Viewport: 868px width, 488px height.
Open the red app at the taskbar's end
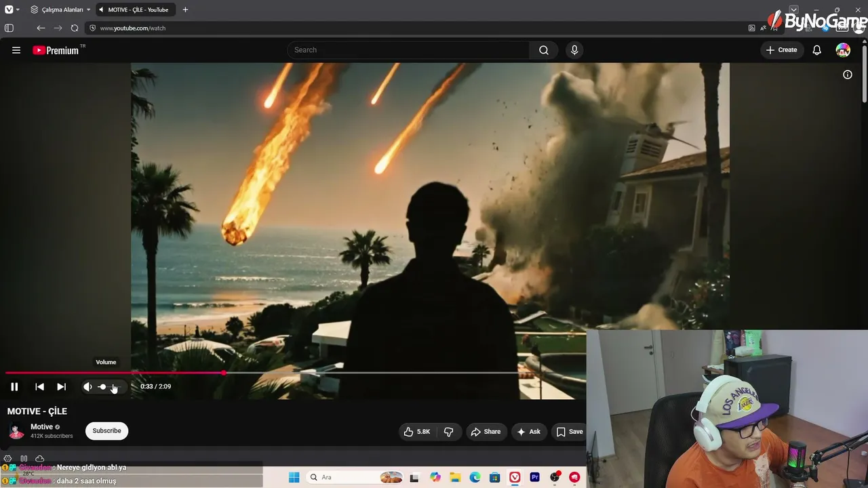click(x=575, y=477)
